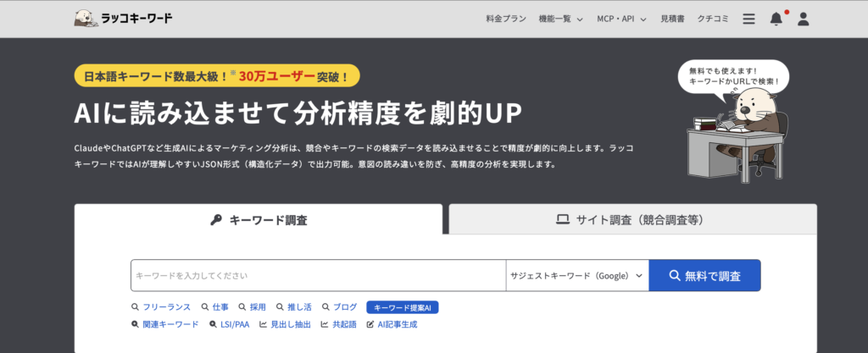Click the key icon on キーワード調査 tab
This screenshot has height=353, width=868.
click(216, 220)
